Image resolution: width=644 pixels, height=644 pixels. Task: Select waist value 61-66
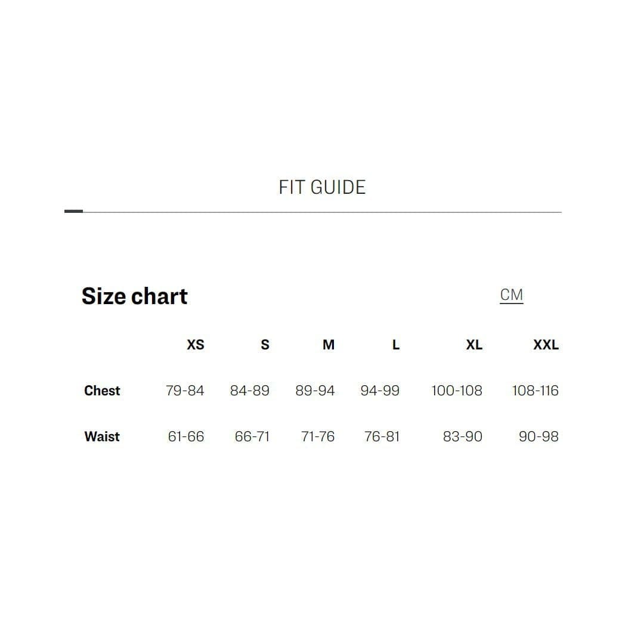(x=186, y=436)
